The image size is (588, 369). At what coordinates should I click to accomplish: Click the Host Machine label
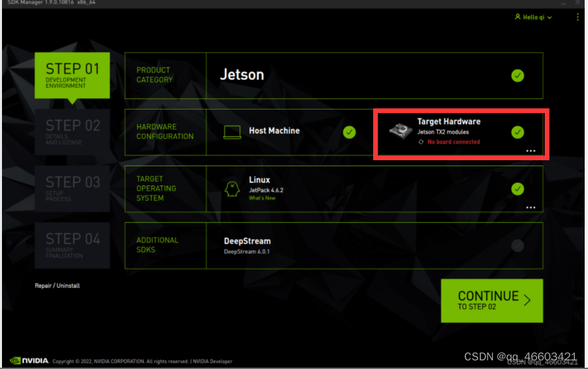point(274,131)
